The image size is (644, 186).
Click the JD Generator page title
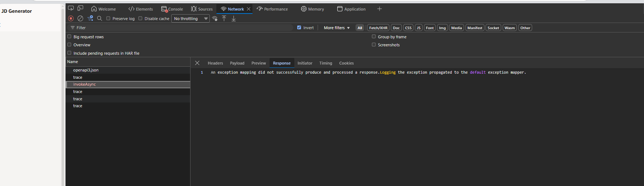(x=17, y=11)
